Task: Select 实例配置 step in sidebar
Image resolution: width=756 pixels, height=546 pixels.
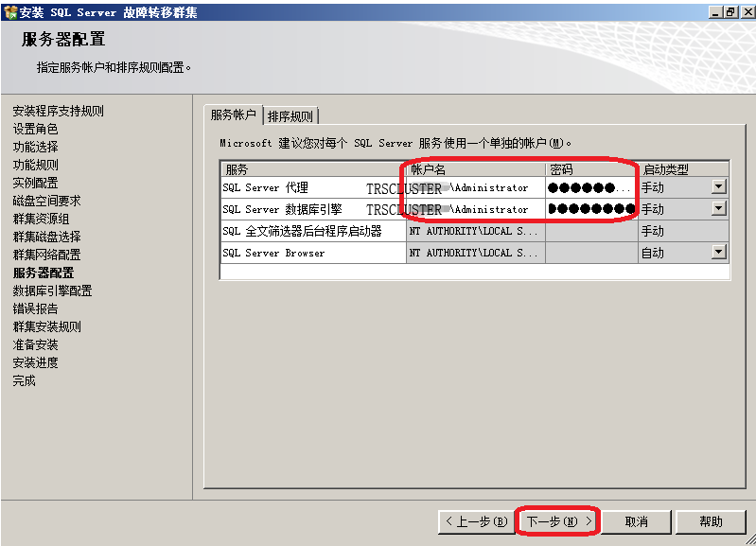Action: (x=36, y=183)
